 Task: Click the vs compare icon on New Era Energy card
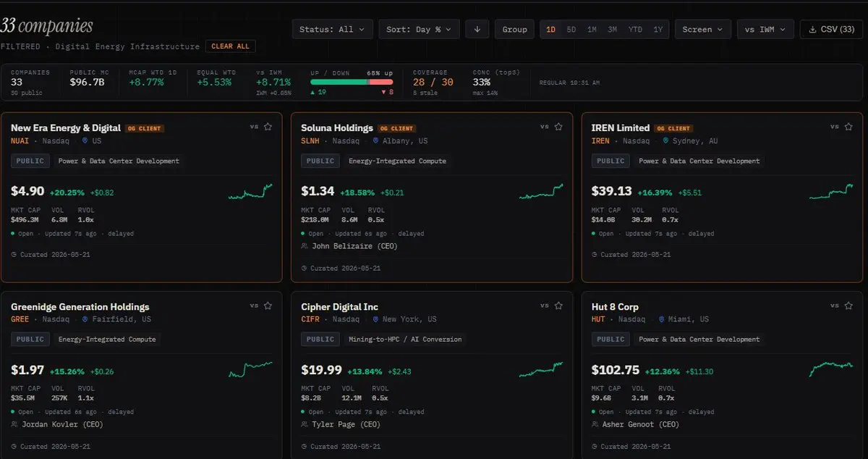click(254, 127)
